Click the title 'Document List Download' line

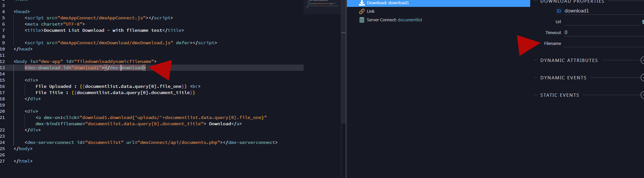point(104,30)
